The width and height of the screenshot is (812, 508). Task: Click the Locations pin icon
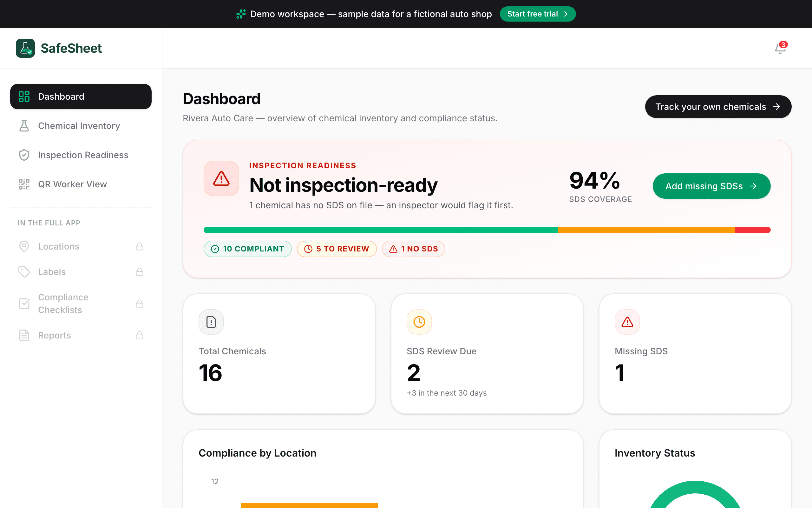coord(24,247)
